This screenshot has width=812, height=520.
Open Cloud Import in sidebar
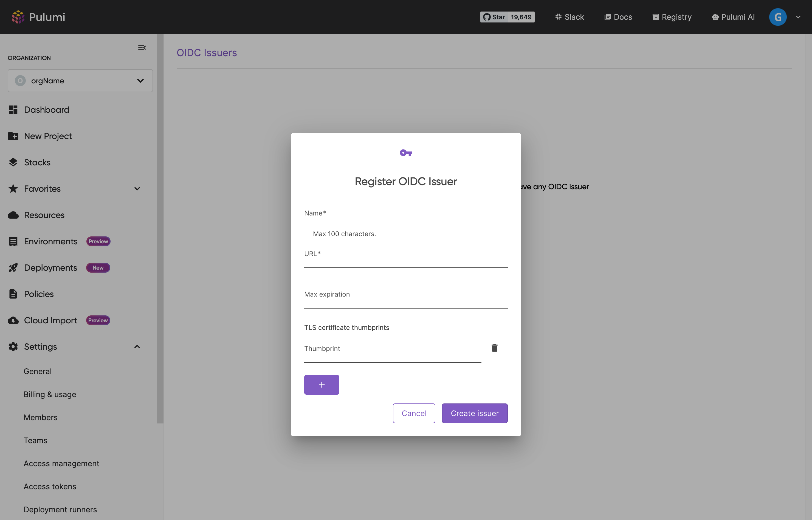50,320
